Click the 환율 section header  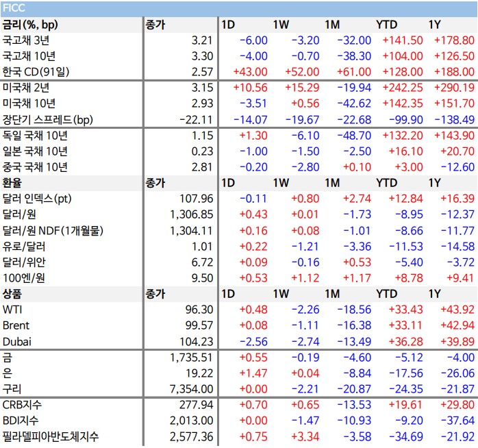pyautogui.click(x=12, y=183)
